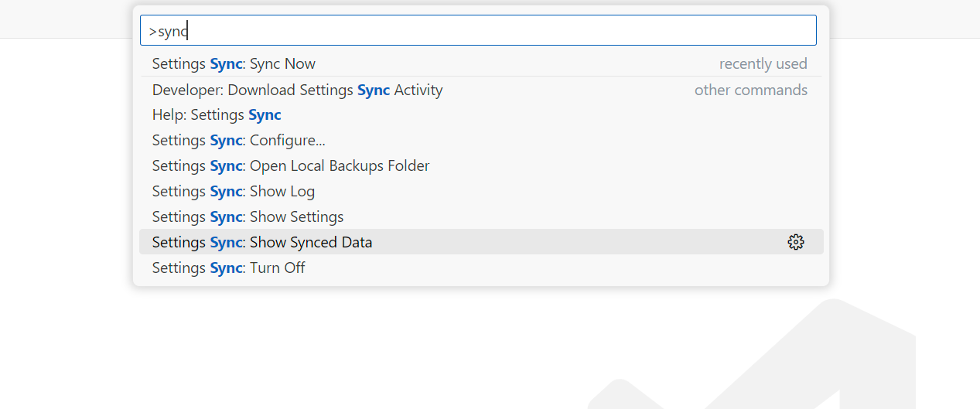Screen dimensions: 980x409
Task: Select Settings Sync: Open Local Backups Folder
Action: pyautogui.click(x=480, y=166)
